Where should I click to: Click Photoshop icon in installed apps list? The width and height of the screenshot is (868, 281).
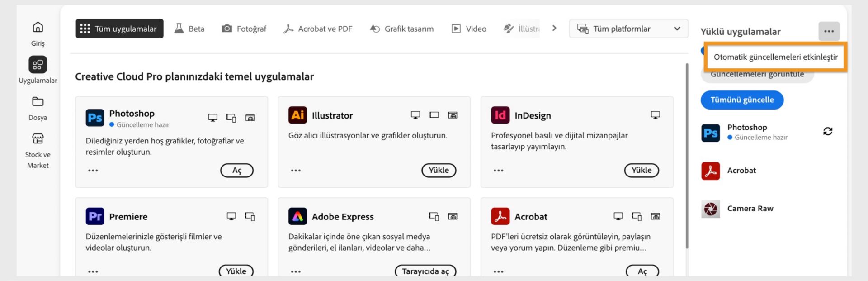pos(710,133)
